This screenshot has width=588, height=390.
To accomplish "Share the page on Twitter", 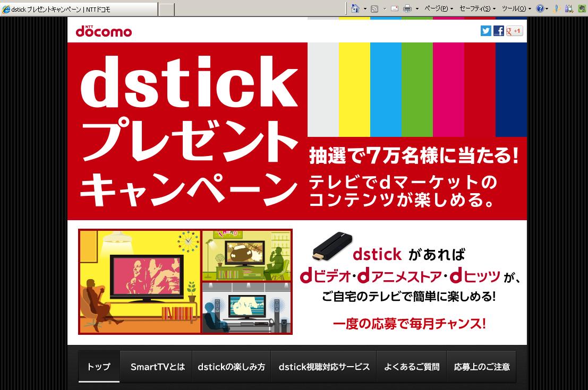I will [486, 31].
